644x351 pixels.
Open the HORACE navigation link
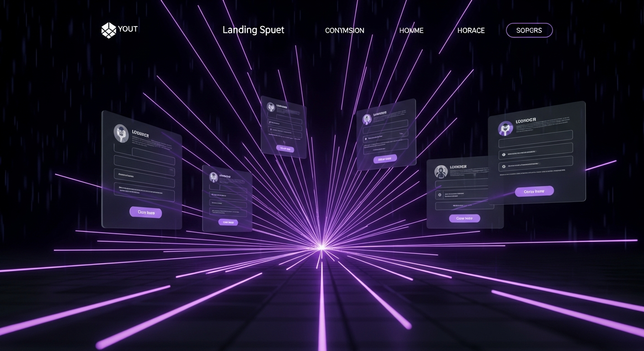click(471, 31)
